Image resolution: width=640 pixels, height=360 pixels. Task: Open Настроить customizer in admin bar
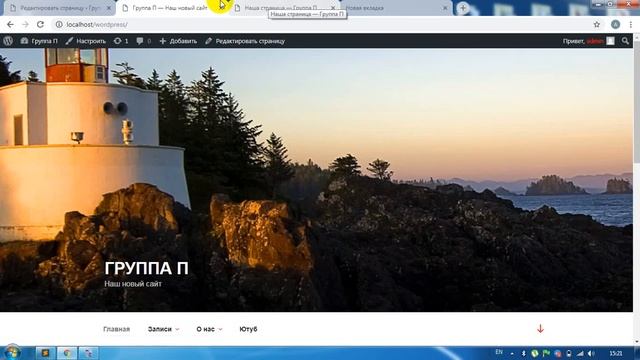pyautogui.click(x=86, y=41)
